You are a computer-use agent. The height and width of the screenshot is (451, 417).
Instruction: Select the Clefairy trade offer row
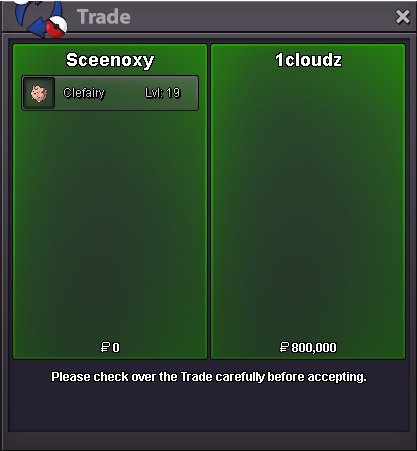point(110,93)
